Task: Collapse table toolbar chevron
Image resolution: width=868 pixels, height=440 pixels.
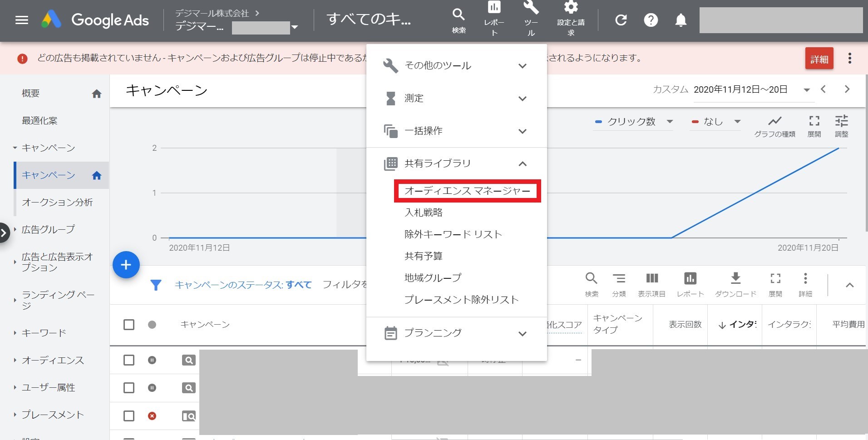Action: [x=849, y=285]
